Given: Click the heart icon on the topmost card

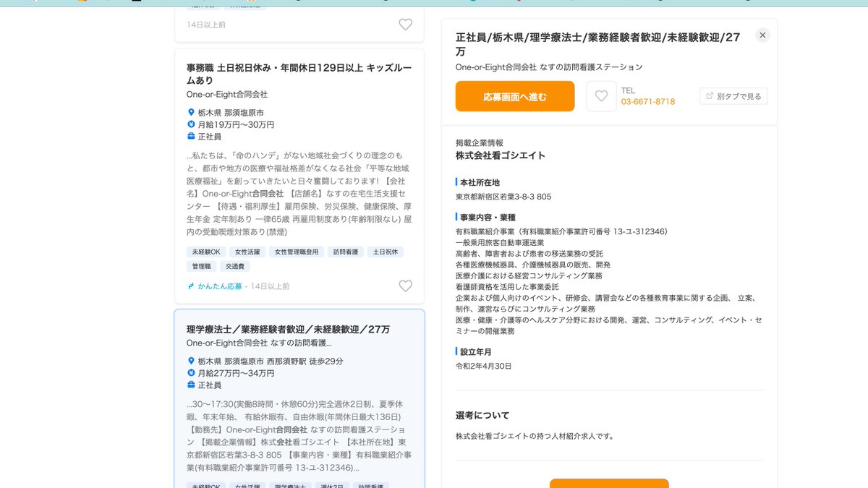Looking at the screenshot, I should click(406, 25).
